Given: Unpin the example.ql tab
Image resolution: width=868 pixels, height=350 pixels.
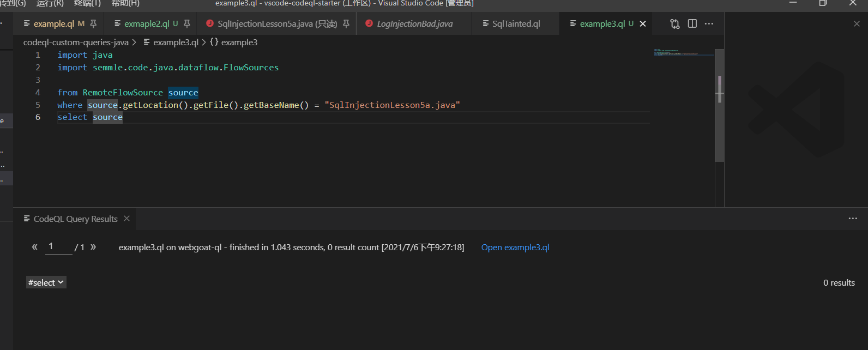Looking at the screenshot, I should (x=93, y=24).
